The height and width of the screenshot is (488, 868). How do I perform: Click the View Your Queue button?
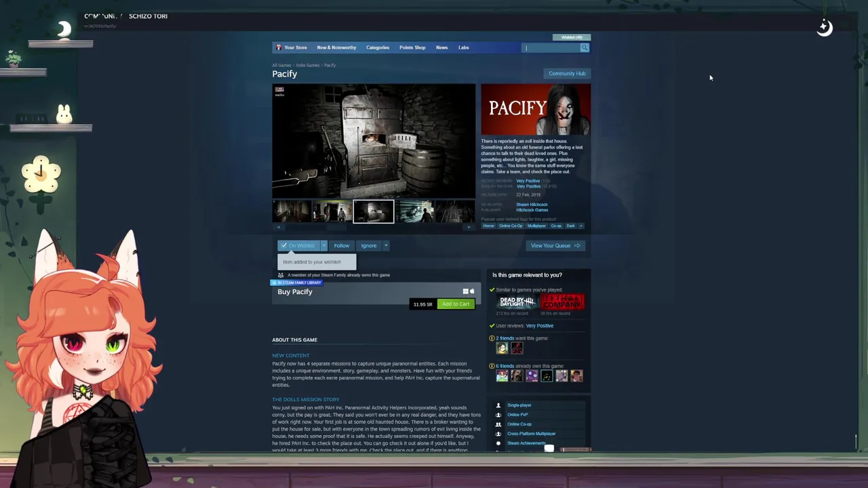555,245
